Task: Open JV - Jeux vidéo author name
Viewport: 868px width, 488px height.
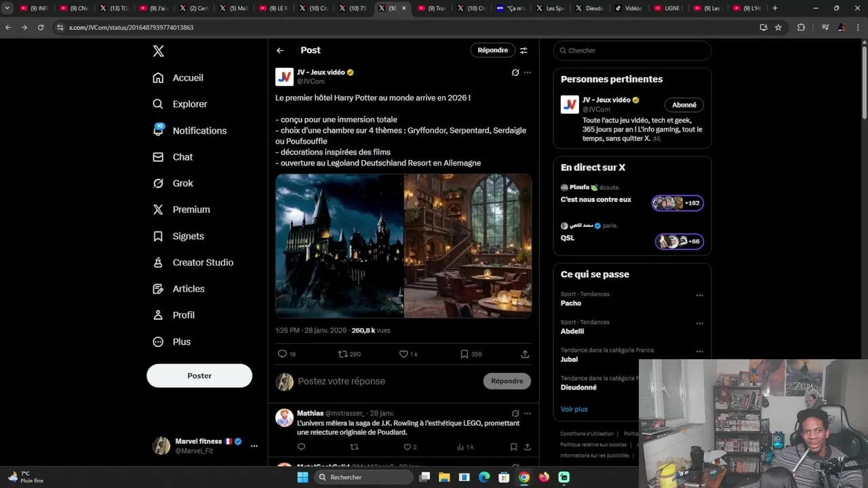Action: (321, 73)
